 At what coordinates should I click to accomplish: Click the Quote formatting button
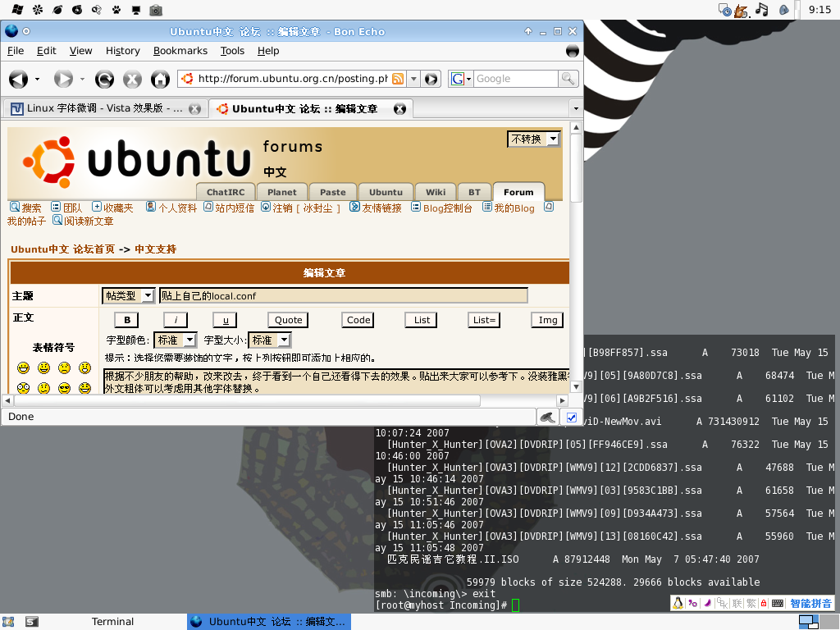coord(288,320)
